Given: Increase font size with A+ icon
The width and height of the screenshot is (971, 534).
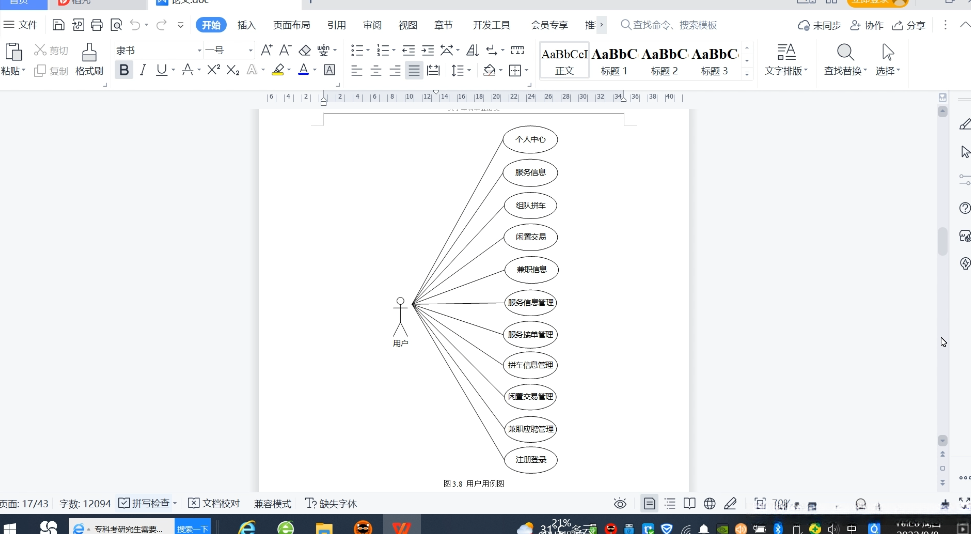Looking at the screenshot, I should pyautogui.click(x=266, y=50).
